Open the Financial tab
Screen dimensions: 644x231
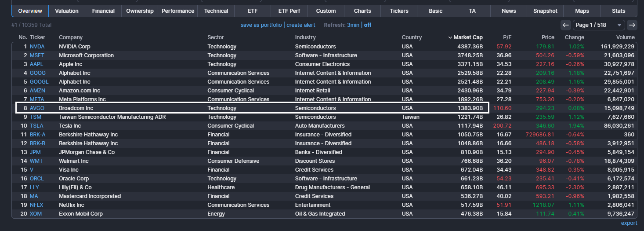click(x=103, y=11)
